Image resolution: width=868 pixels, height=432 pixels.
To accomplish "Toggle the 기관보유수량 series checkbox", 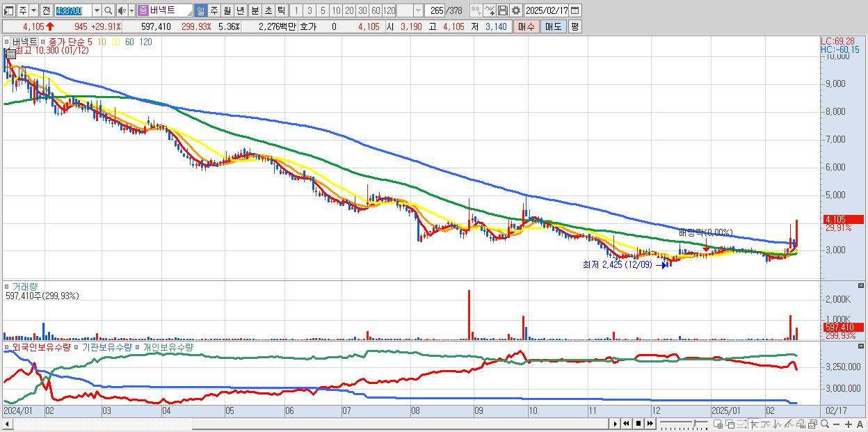I will tap(76, 346).
